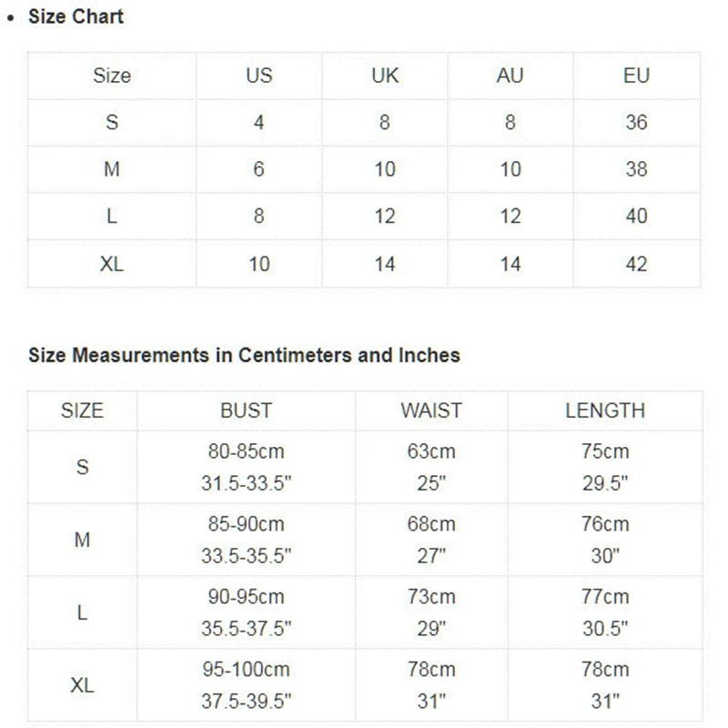728x728 pixels.
Task: Click the UK column header
Action: (385, 76)
